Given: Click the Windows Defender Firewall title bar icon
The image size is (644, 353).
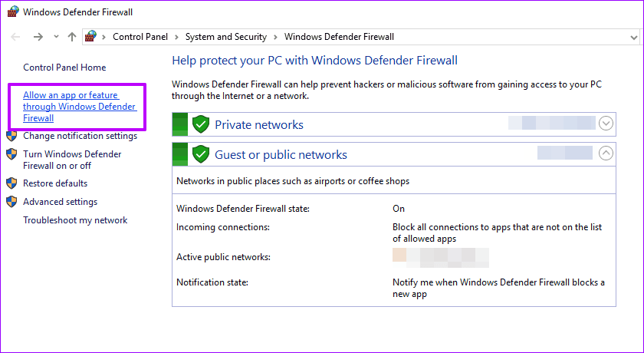Looking at the screenshot, I should (x=13, y=12).
